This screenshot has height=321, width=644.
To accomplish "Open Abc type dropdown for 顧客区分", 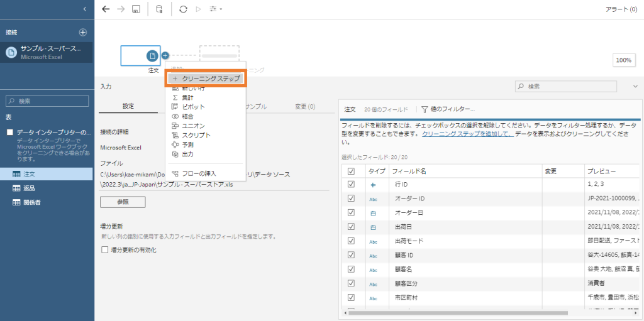I will click(x=374, y=285).
